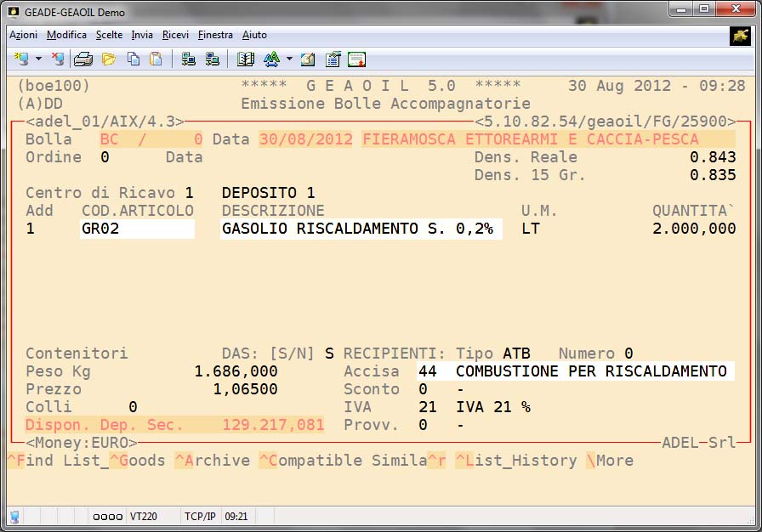Click the disconnect session icon
762x532 pixels.
pyautogui.click(x=57, y=59)
